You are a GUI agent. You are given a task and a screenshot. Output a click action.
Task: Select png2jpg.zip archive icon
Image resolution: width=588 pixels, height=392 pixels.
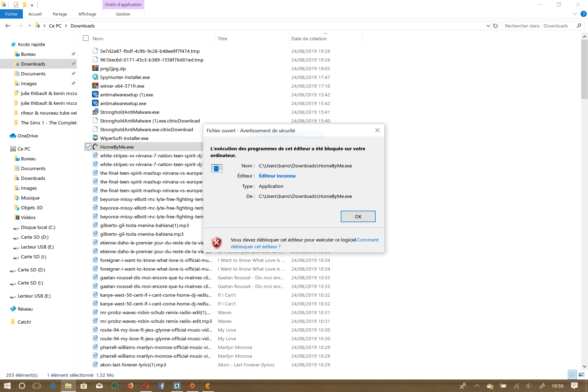coord(95,68)
